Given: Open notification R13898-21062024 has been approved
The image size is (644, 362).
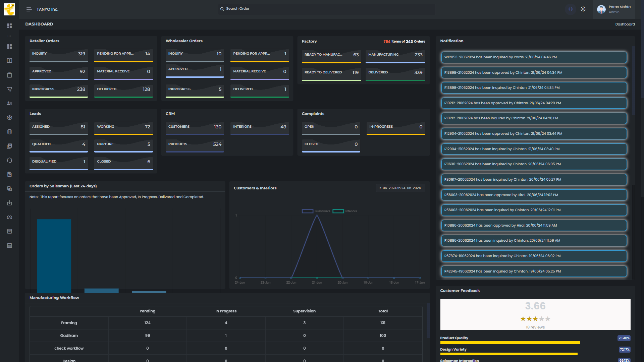Looking at the screenshot, I should (x=534, y=72).
